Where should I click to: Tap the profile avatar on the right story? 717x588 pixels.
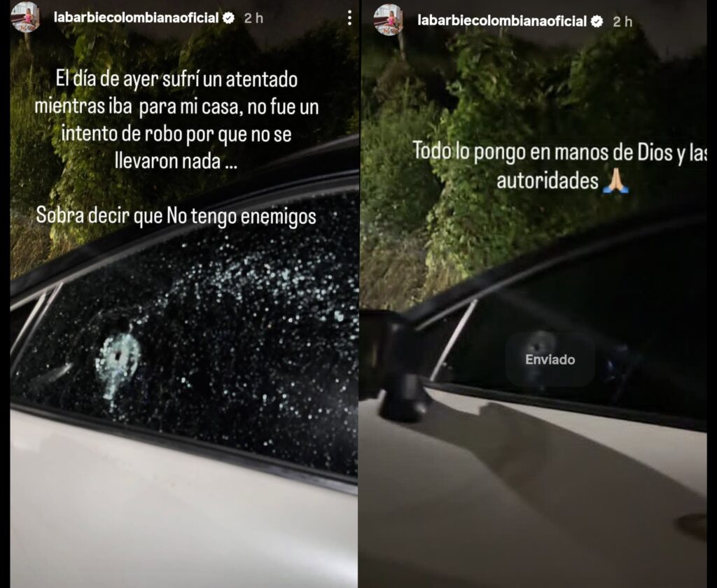pos(388,20)
